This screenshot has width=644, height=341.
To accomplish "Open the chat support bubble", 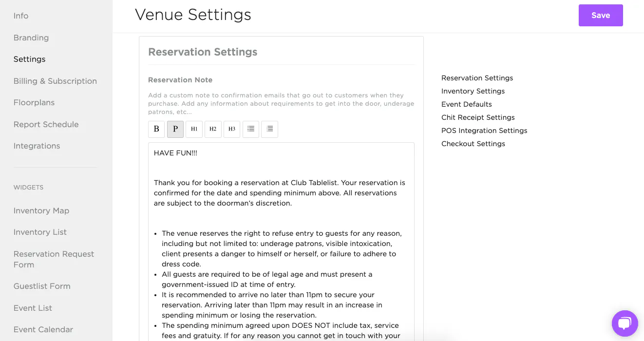I will [x=625, y=323].
